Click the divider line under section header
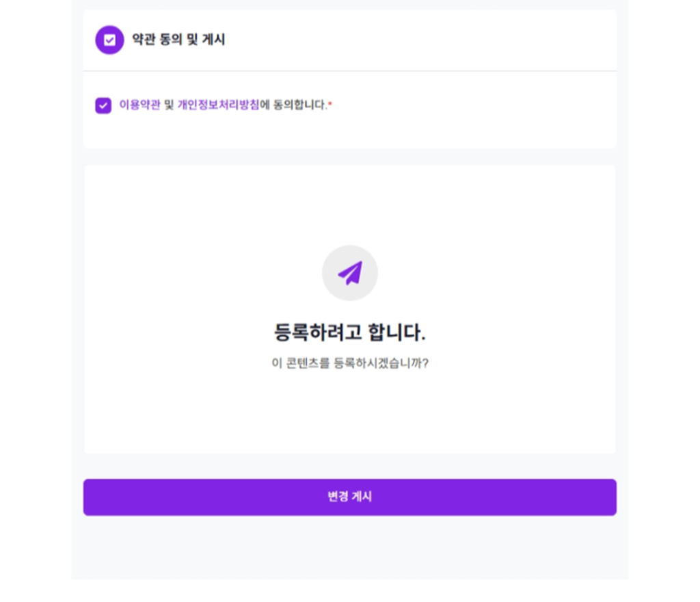This screenshot has height=602, width=700. tap(349, 70)
